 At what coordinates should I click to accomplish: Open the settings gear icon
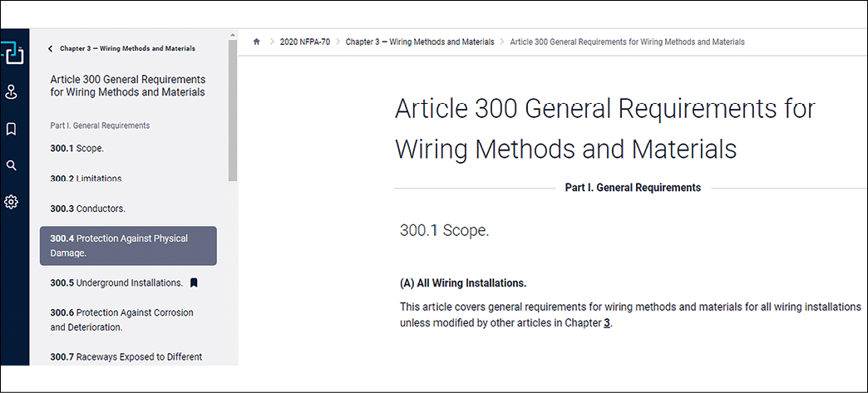click(12, 202)
